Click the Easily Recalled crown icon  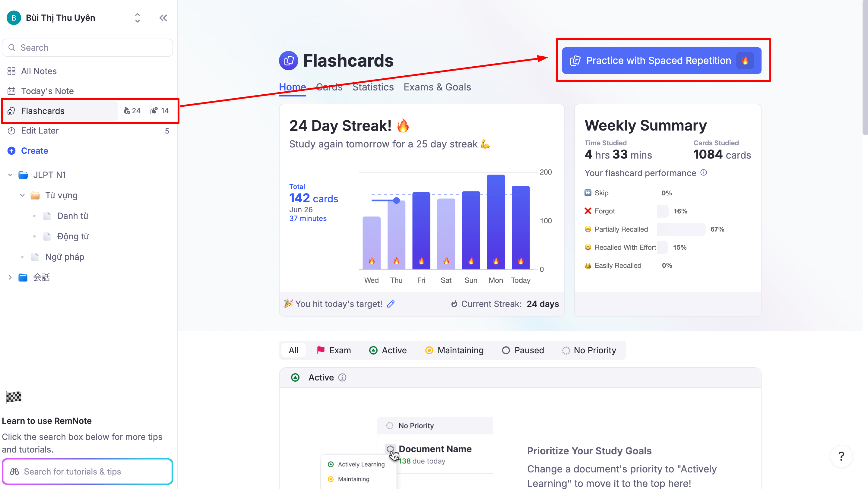pos(588,266)
